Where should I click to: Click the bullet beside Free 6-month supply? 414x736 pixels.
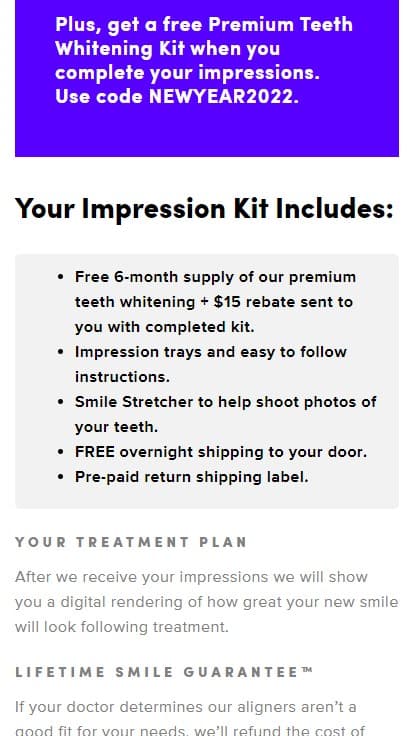click(60, 277)
